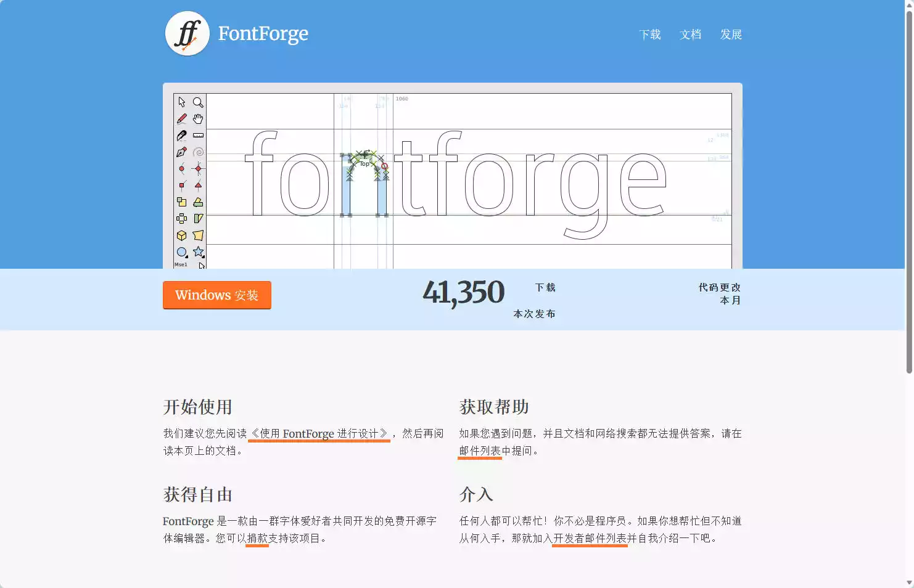Click the Windows 安装 button

(x=217, y=295)
